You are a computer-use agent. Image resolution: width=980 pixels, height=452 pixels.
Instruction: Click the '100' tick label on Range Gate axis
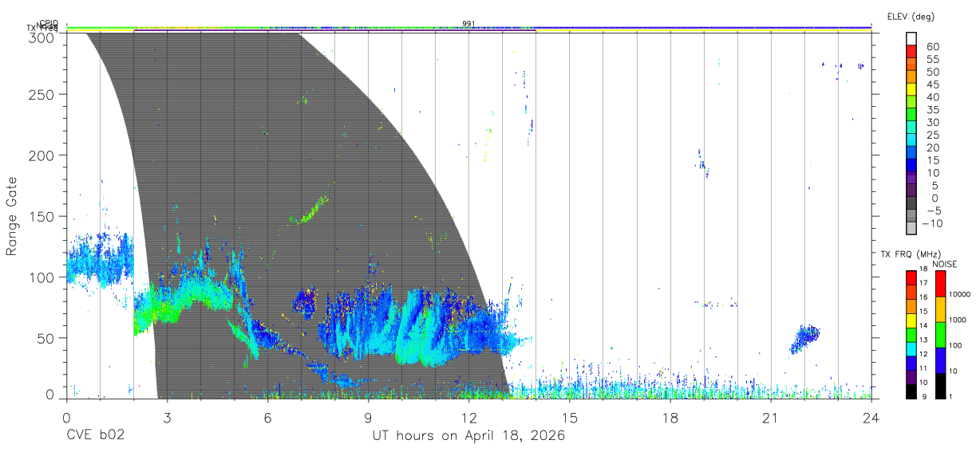click(x=41, y=277)
